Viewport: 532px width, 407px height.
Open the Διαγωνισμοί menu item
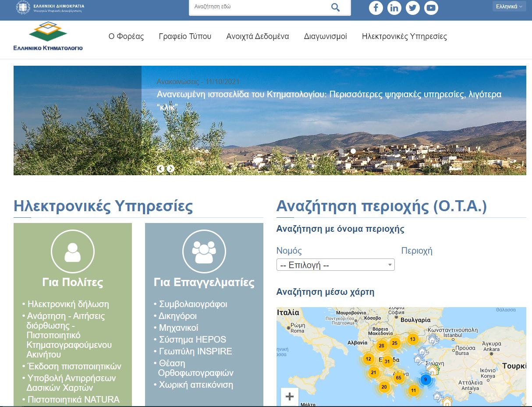tap(325, 37)
